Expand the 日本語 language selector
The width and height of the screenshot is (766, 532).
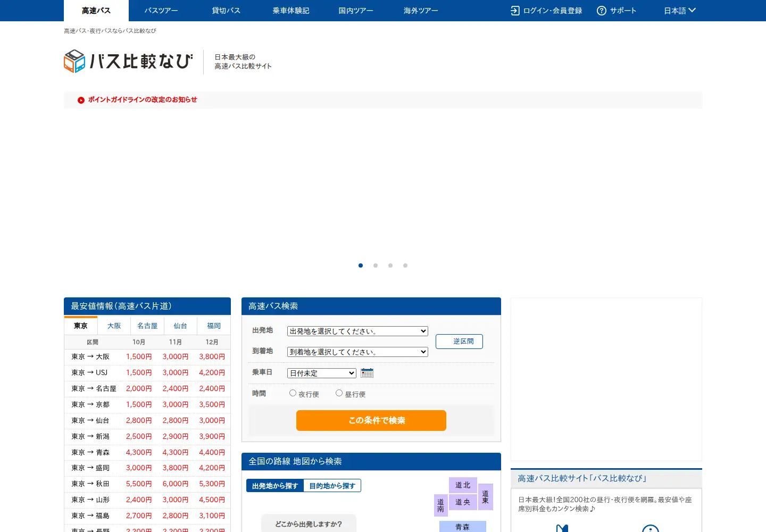click(680, 11)
